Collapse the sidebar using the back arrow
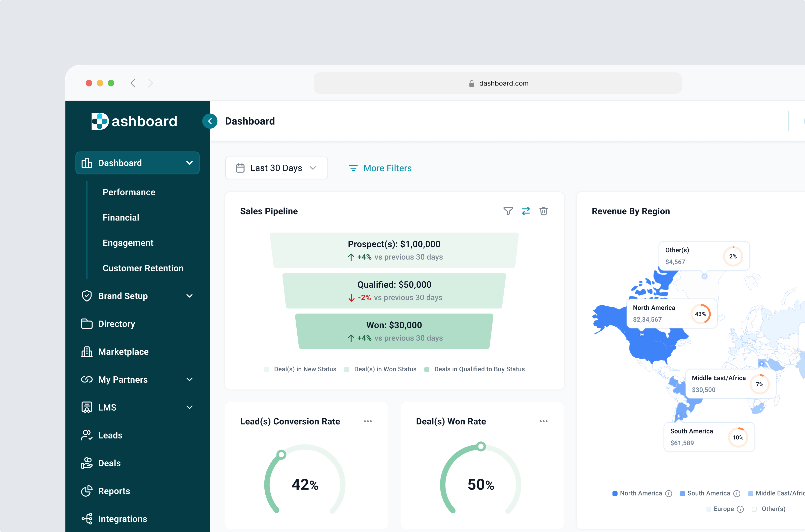 tap(210, 121)
